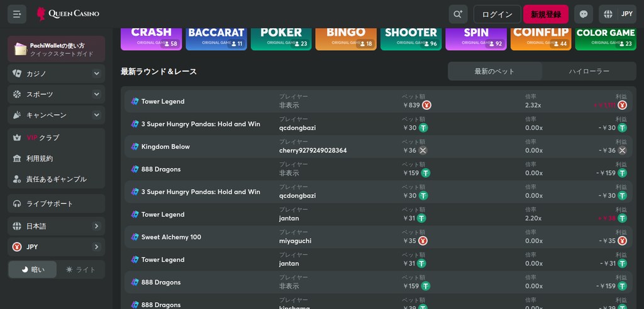Image resolution: width=644 pixels, height=309 pixels.
Task: Switch to the ライト light theme
Action: point(80,269)
